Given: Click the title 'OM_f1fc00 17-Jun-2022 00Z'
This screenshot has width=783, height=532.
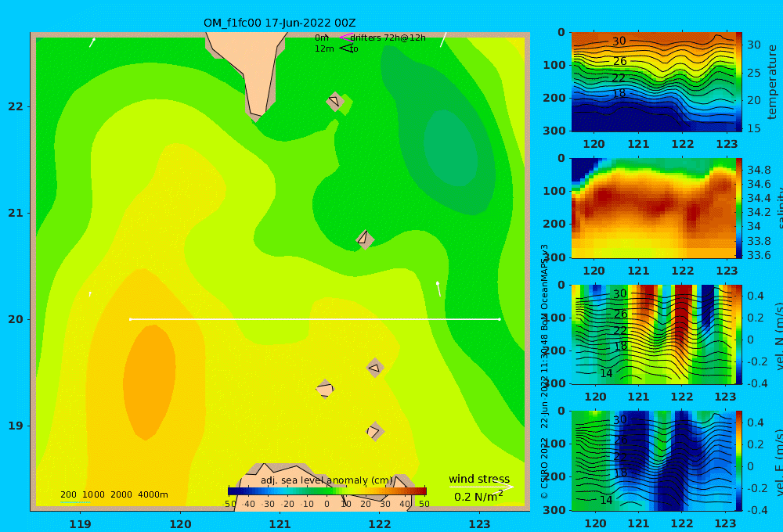Looking at the screenshot, I should (x=280, y=23).
